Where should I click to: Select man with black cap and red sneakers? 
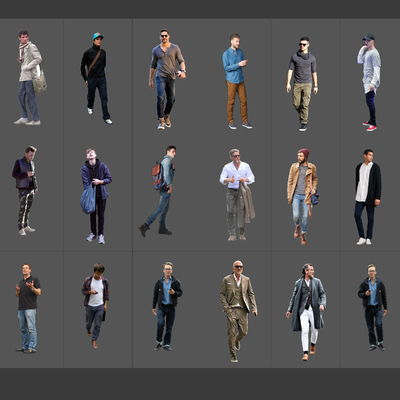(x=369, y=82)
